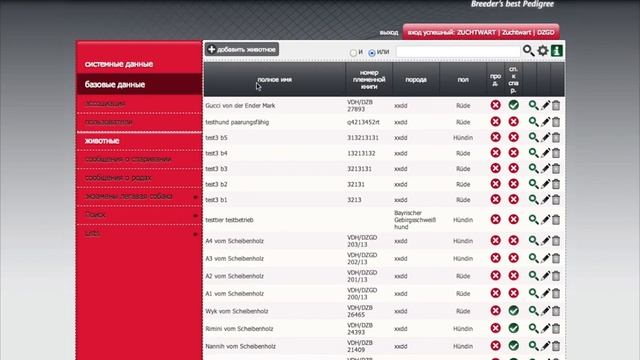Toggle breeding status for test3 b5
The width and height of the screenshot is (640, 360).
(513, 137)
